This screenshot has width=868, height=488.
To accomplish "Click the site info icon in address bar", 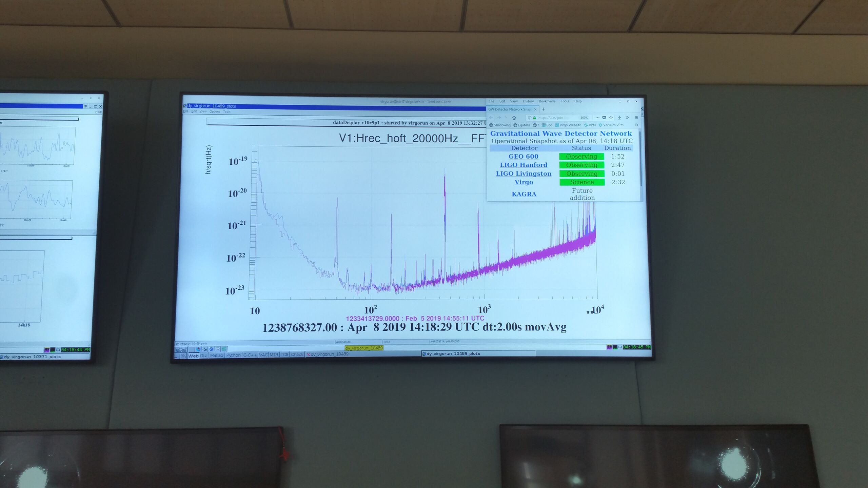I will pyautogui.click(x=530, y=118).
